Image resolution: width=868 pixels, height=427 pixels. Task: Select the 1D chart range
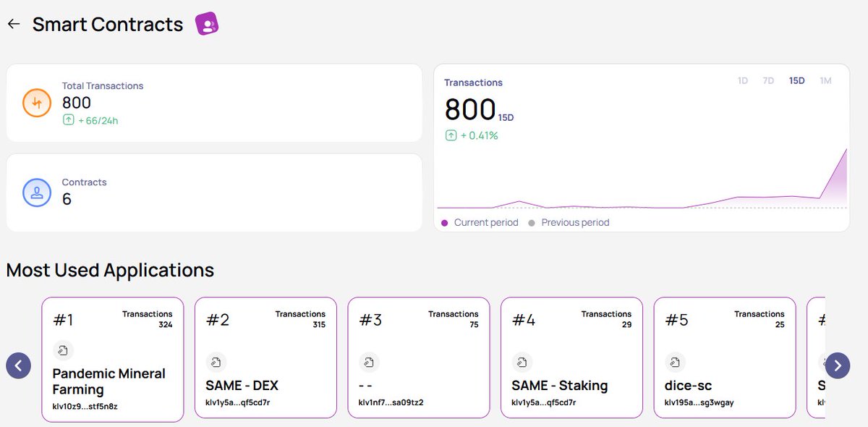coord(743,80)
